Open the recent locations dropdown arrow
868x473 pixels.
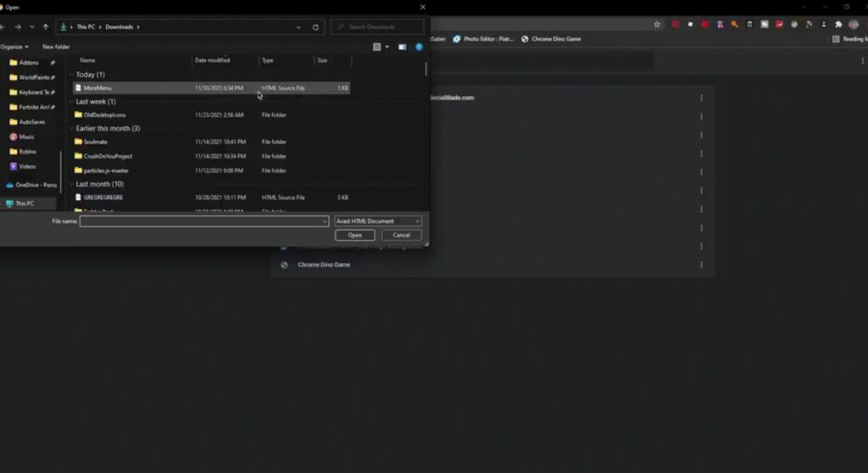pyautogui.click(x=31, y=26)
